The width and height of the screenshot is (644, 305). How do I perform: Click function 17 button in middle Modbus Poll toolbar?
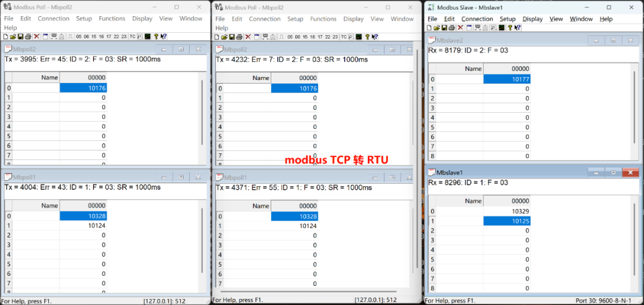pos(320,36)
